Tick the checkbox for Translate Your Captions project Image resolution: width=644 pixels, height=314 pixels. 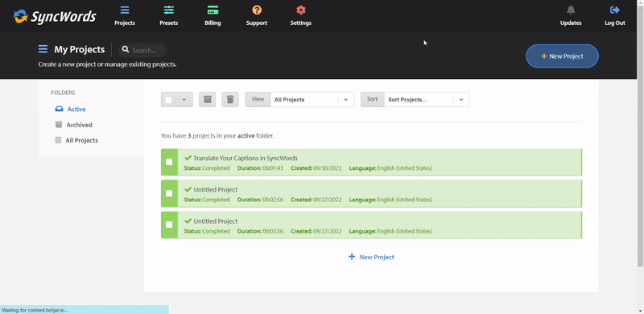(169, 162)
